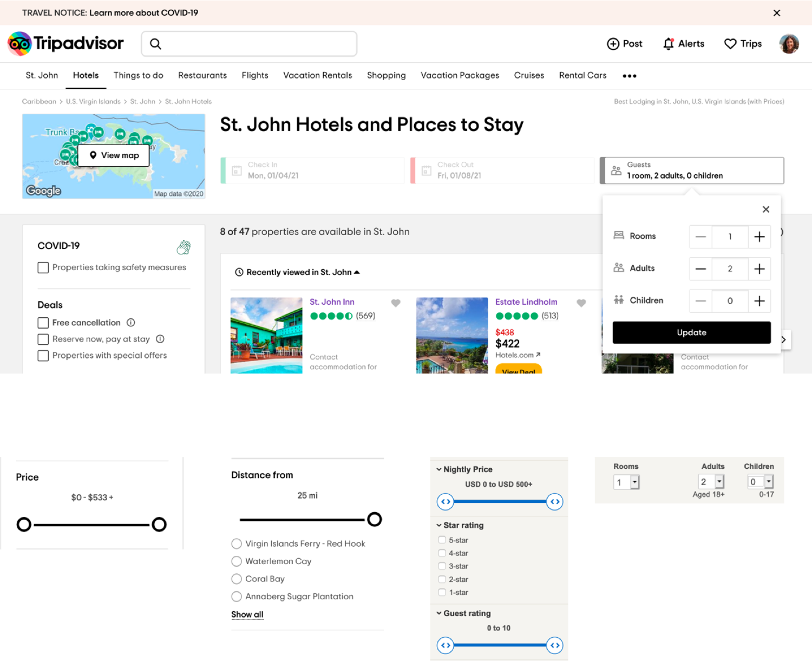The image size is (812, 661).
Task: Click Nightly Price left slider handle
Action: pos(446,502)
